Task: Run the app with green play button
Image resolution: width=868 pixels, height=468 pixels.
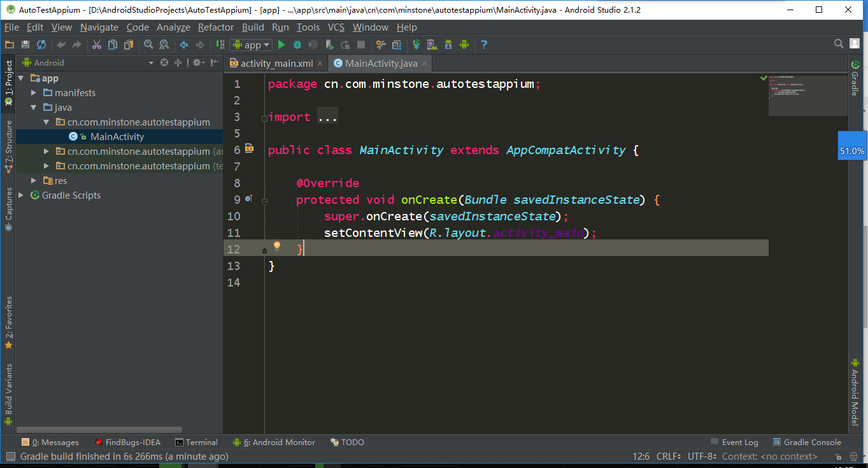Action: pos(281,45)
